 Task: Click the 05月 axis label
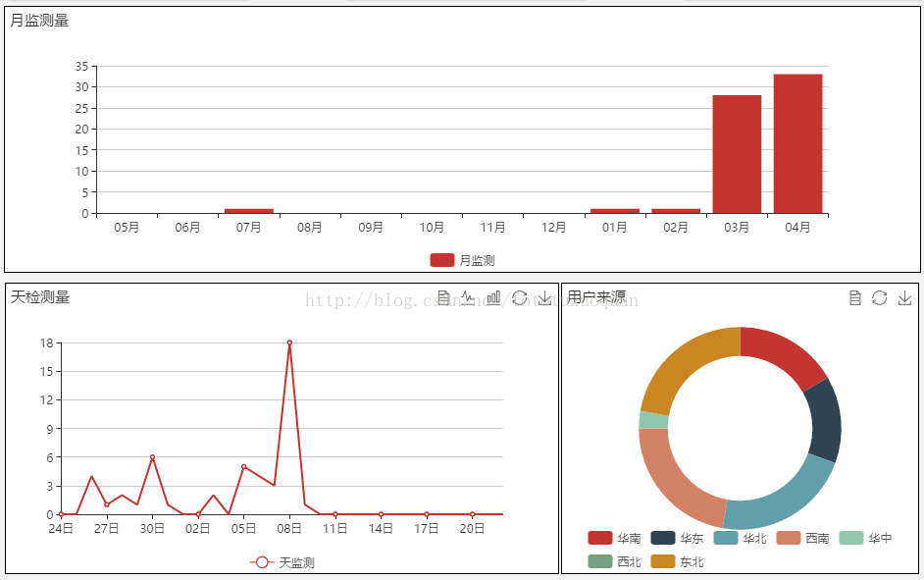click(x=127, y=228)
